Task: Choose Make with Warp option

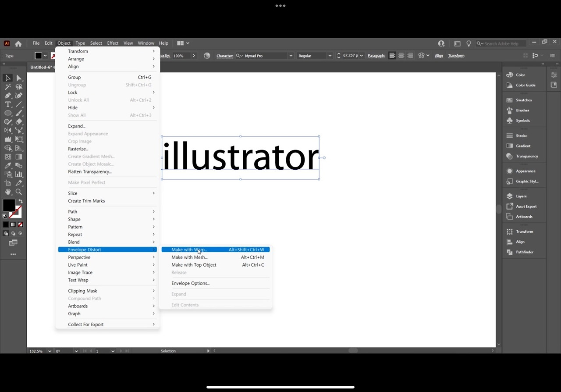Action: 215,249
